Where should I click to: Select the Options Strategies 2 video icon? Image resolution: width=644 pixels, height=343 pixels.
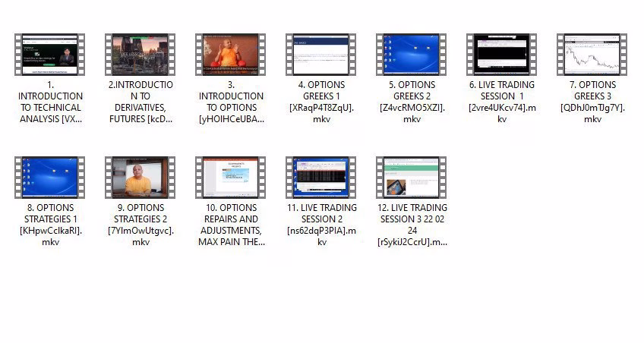pos(140,177)
